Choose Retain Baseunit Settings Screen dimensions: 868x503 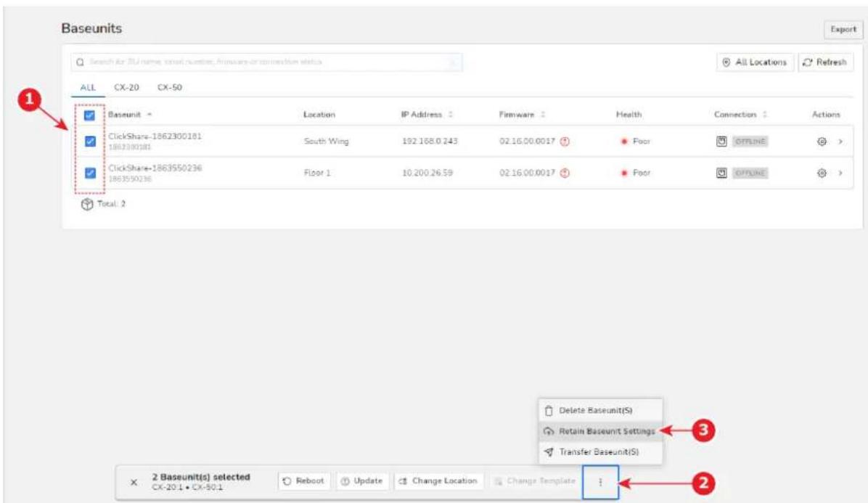tap(601, 431)
